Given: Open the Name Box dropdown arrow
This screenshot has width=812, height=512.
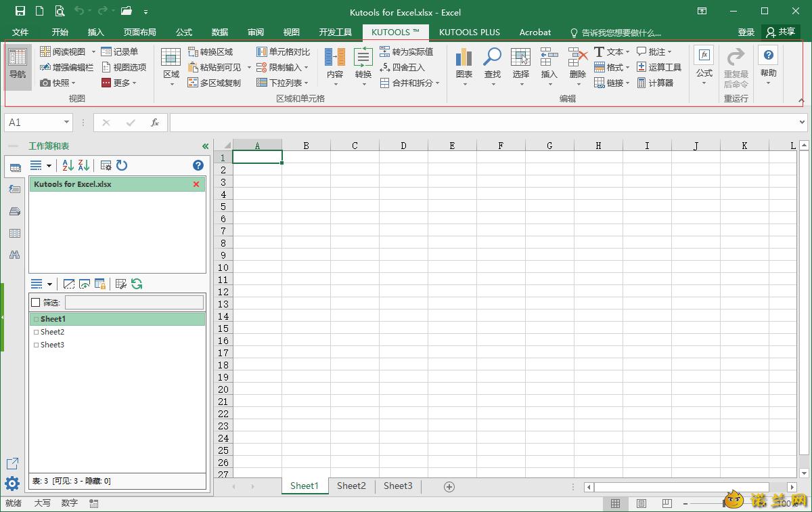Looking at the screenshot, I should pyautogui.click(x=66, y=123).
